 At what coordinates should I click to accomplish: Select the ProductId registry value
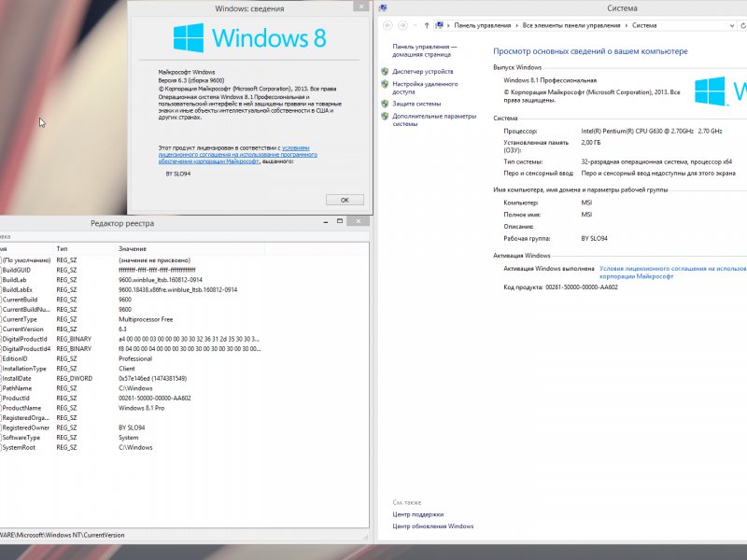click(x=16, y=399)
